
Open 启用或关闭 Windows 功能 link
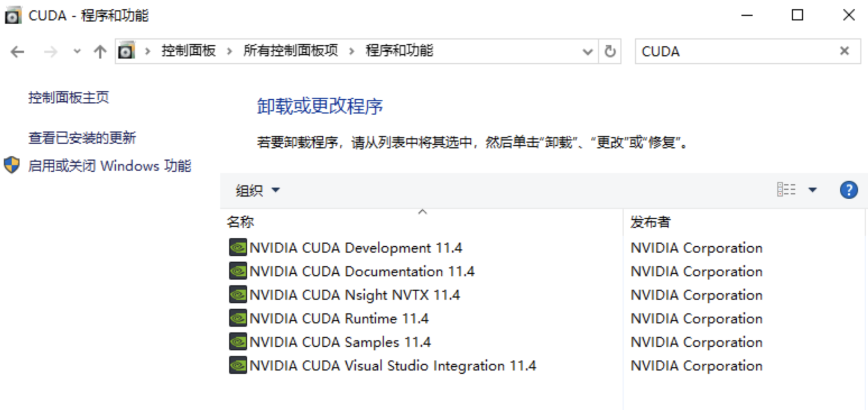pos(109,166)
